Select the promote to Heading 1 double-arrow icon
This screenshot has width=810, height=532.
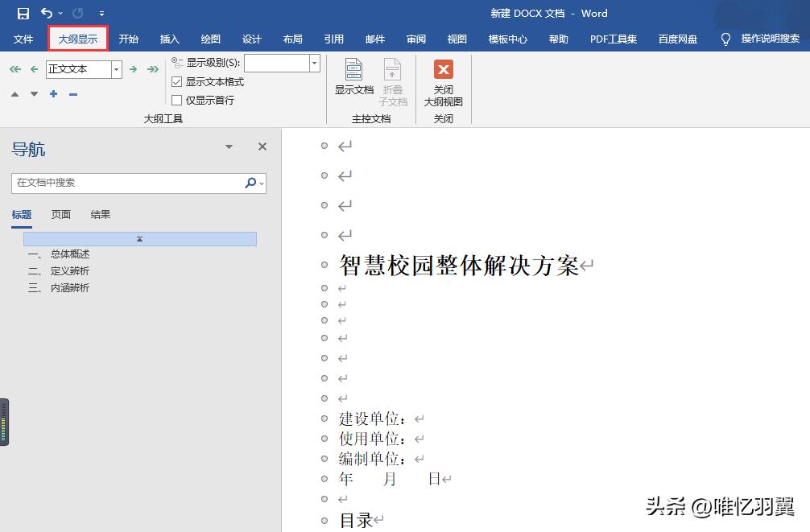pos(14,69)
